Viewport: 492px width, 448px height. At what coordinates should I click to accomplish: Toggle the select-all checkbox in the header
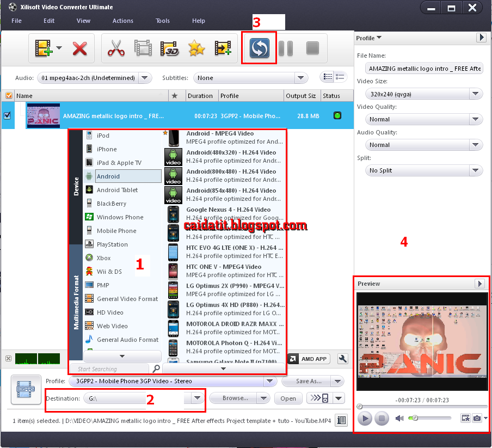[x=7, y=95]
